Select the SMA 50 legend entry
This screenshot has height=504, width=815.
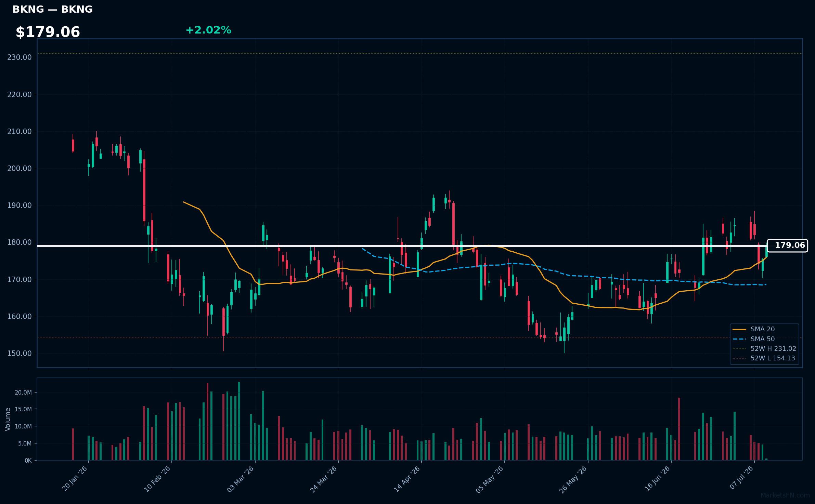click(x=753, y=339)
